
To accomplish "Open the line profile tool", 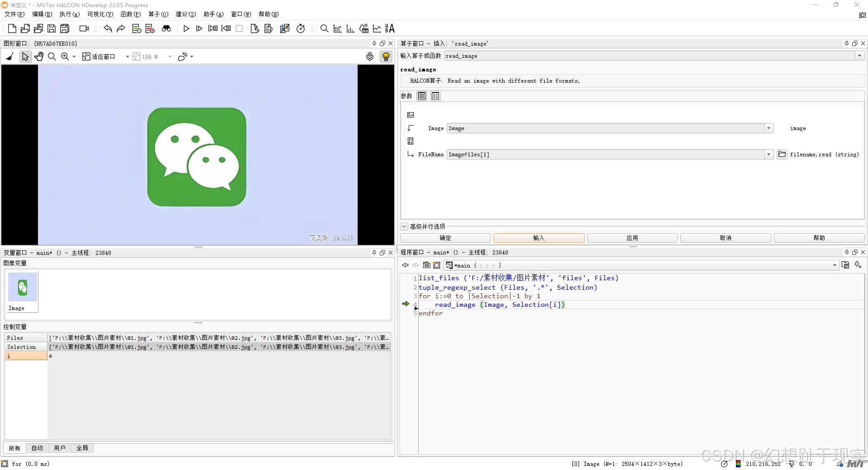I will tap(377, 28).
